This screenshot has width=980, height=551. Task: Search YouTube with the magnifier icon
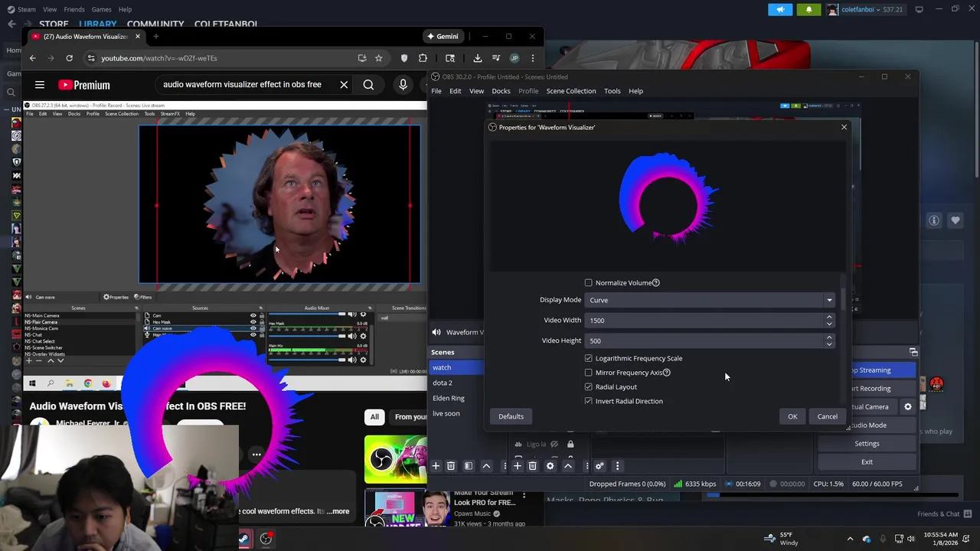pos(368,85)
